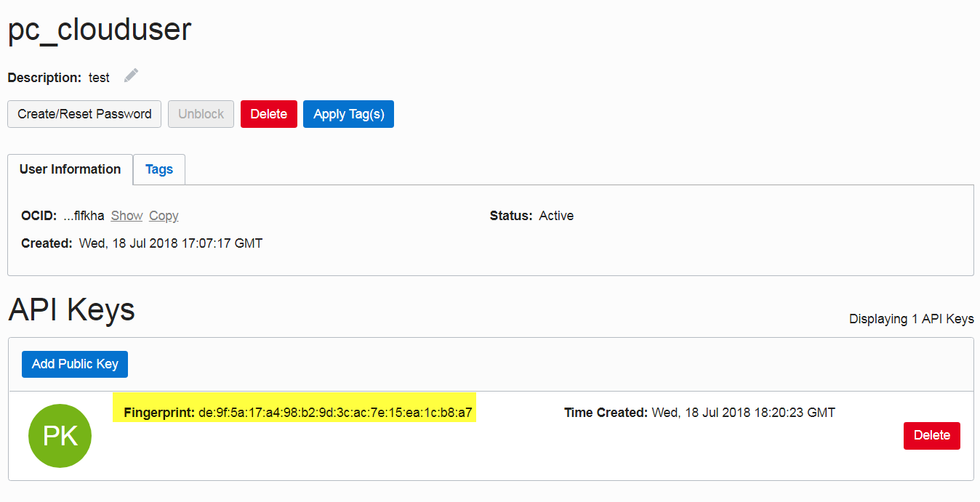The height and width of the screenshot is (502, 980).
Task: Click the pencil icon to edit the description
Action: 131,76
